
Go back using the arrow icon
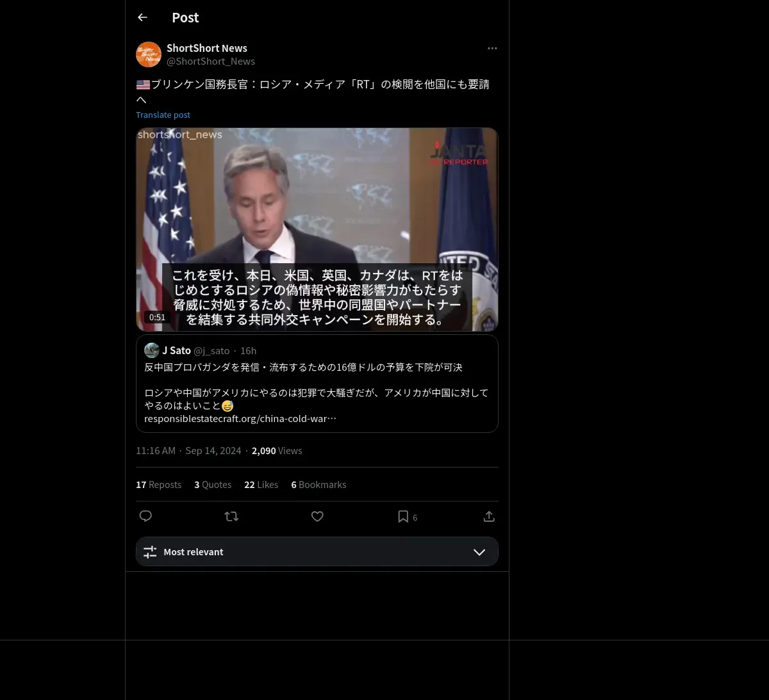[x=142, y=17]
